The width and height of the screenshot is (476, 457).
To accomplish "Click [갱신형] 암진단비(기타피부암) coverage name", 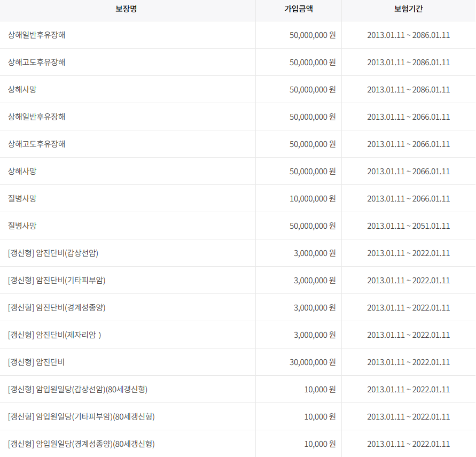I will (x=57, y=280).
